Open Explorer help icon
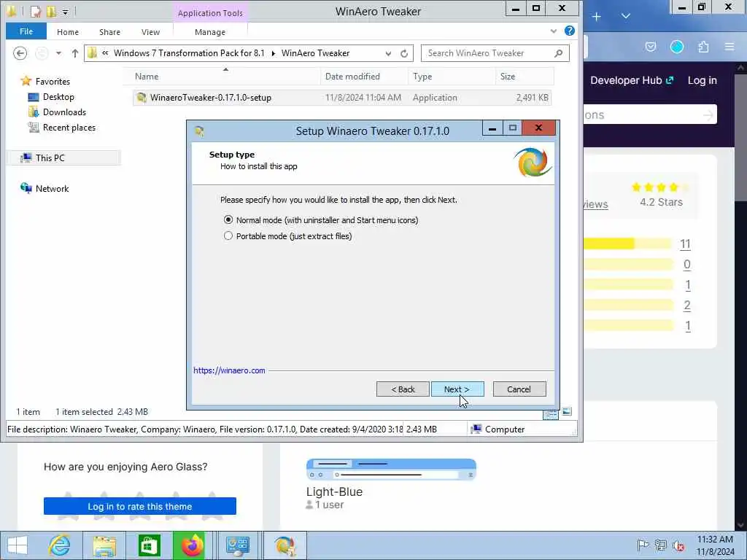 click(569, 31)
